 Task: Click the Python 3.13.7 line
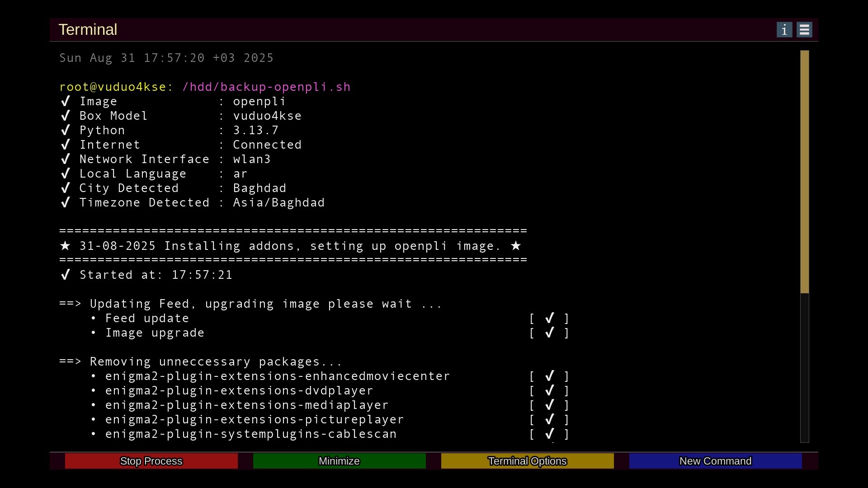[x=170, y=131]
